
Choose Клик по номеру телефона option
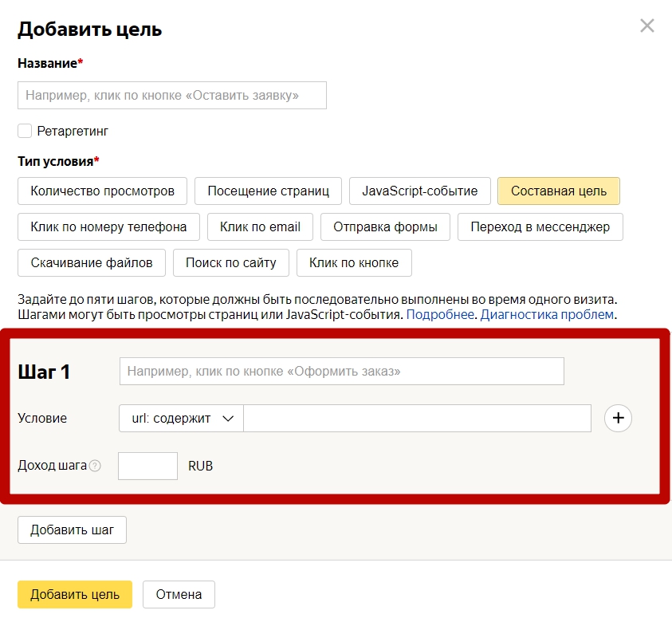coord(108,226)
